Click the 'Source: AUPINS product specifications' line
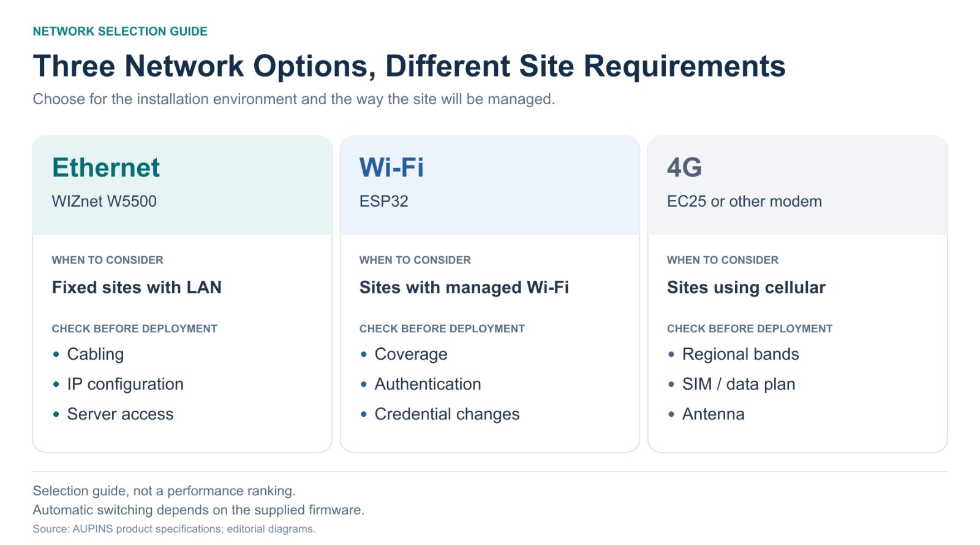This screenshot has width=980, height=545. pyautogui.click(x=174, y=529)
